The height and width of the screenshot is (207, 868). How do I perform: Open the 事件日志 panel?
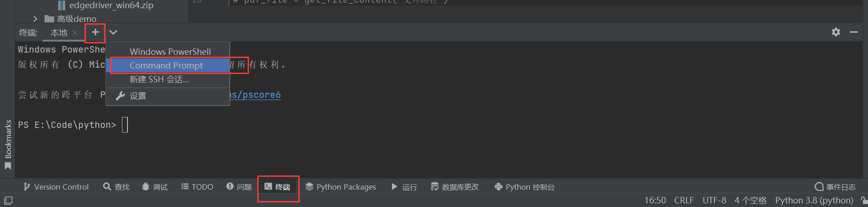point(835,187)
